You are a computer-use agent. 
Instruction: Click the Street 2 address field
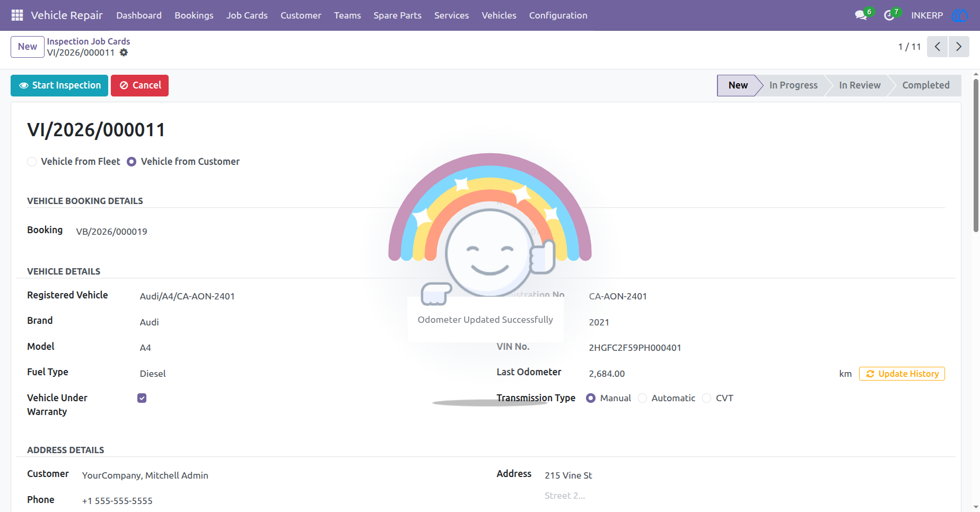coord(565,496)
